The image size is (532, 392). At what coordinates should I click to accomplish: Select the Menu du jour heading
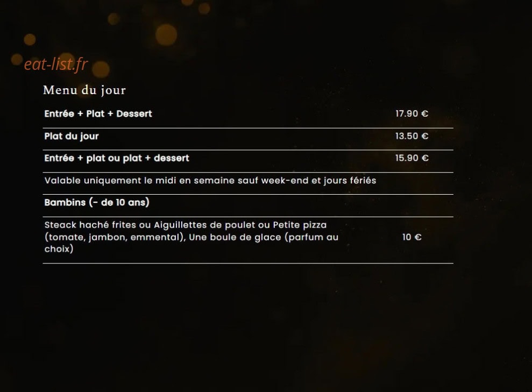tap(84, 90)
